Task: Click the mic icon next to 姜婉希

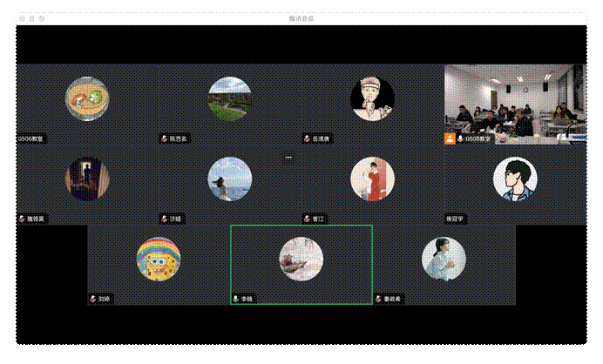Action: 378,299
